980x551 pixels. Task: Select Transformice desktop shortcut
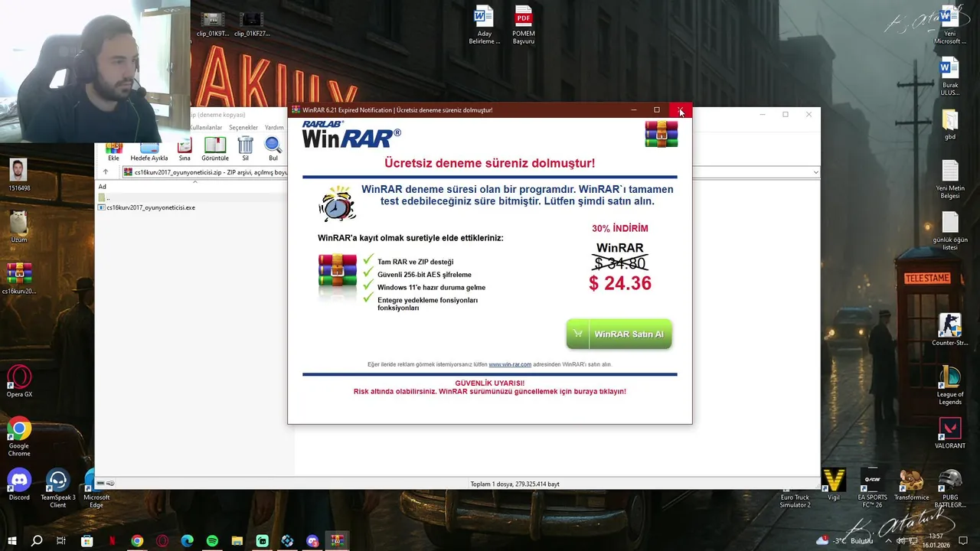click(x=911, y=485)
